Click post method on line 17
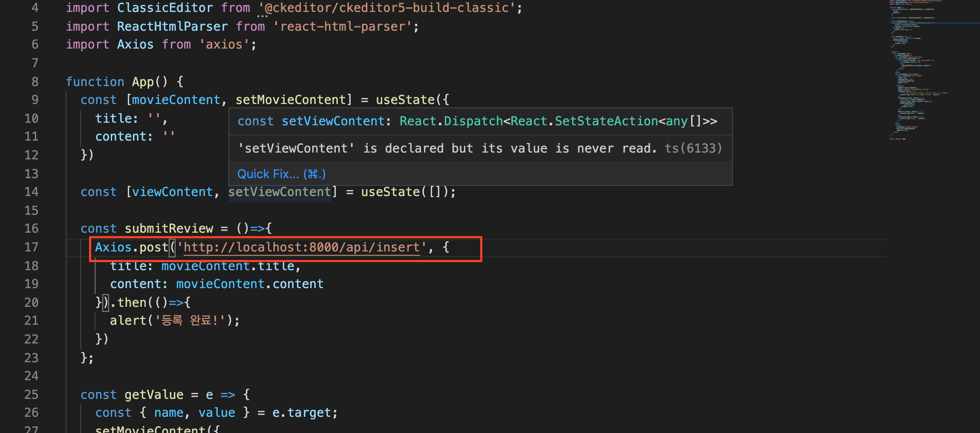Viewport: 980px width, 433px height. (x=154, y=247)
